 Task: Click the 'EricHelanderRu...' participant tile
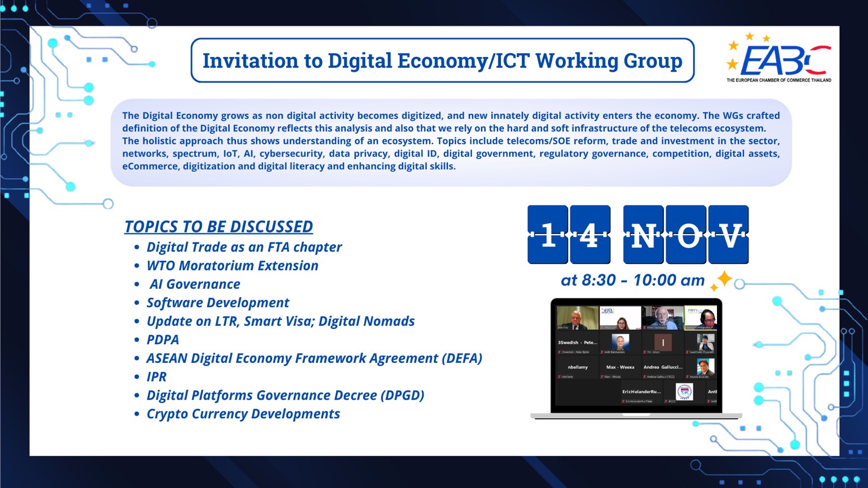[642, 392]
